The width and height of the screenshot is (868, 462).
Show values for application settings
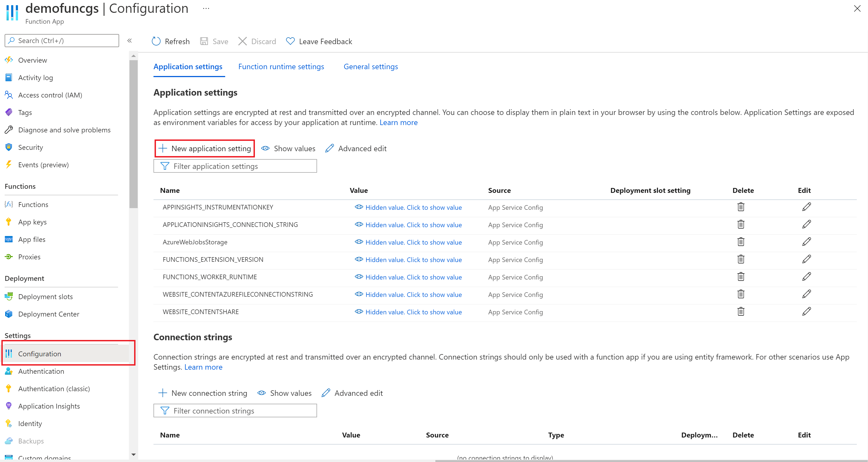point(288,148)
